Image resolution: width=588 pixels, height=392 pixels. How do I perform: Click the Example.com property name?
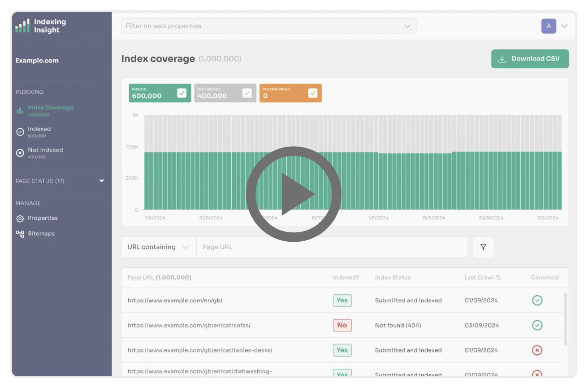tap(37, 61)
